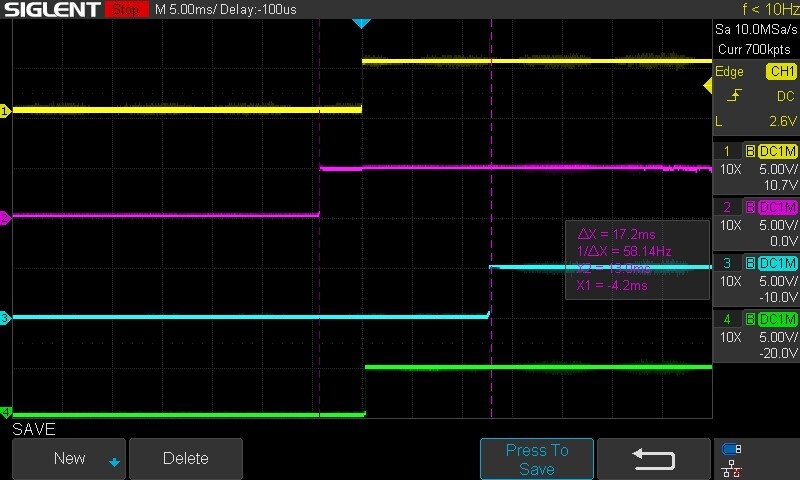
Task: Select the channel 2 DC1M info box
Action: click(x=756, y=224)
